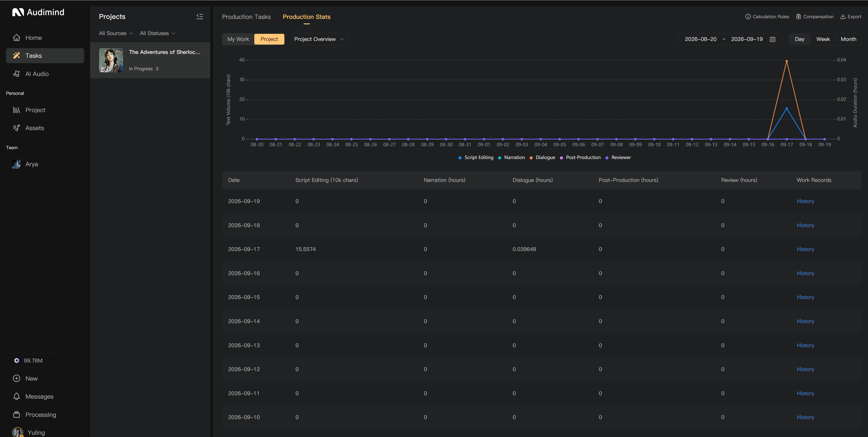868x437 pixels.
Task: Open History for 2026-09-17
Action: [x=805, y=249]
